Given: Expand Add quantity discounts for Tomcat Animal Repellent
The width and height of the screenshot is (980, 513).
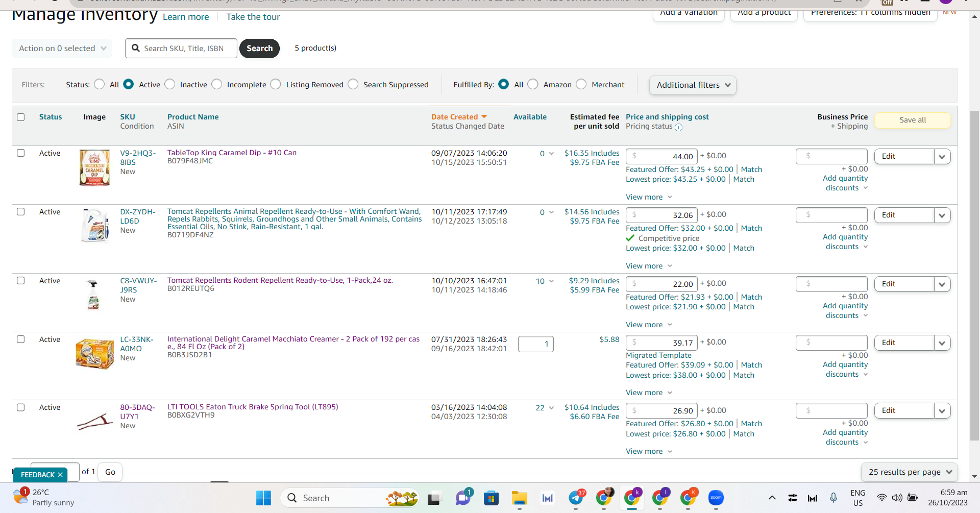Looking at the screenshot, I should click(845, 241).
